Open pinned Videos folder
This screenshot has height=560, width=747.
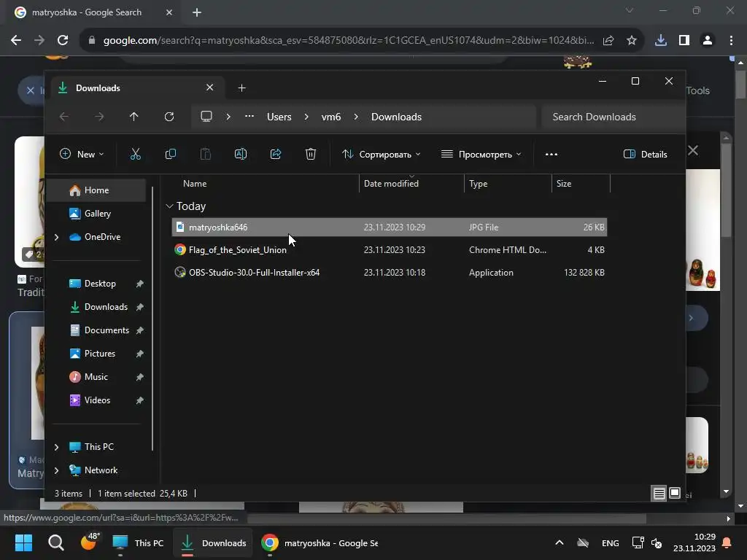pyautogui.click(x=97, y=400)
